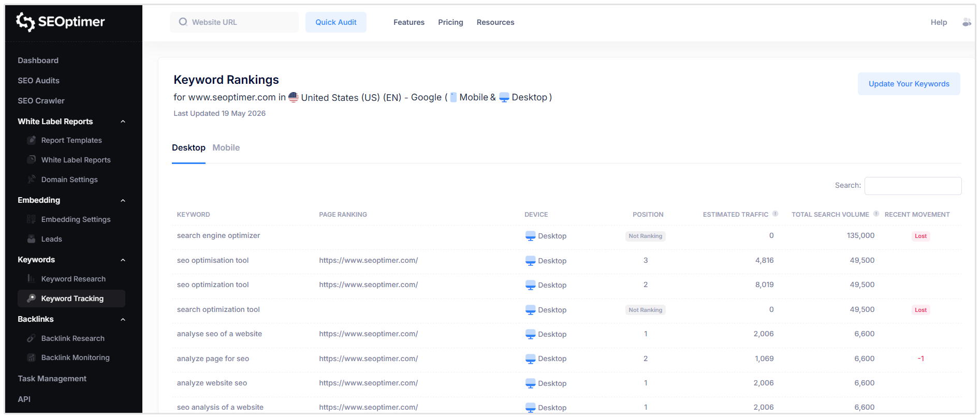This screenshot has height=418, width=980.
Task: Click the Domain Settings icon
Action: [x=32, y=180]
